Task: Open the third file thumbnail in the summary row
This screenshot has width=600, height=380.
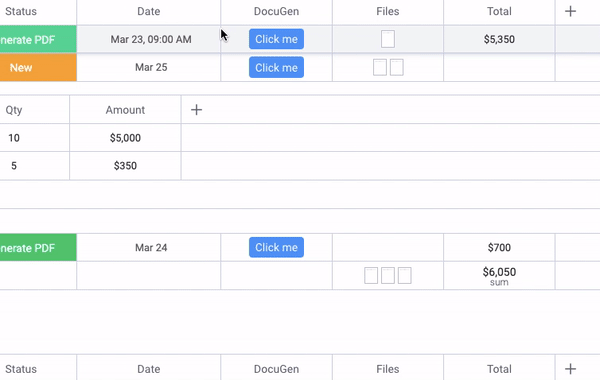Action: tap(404, 276)
